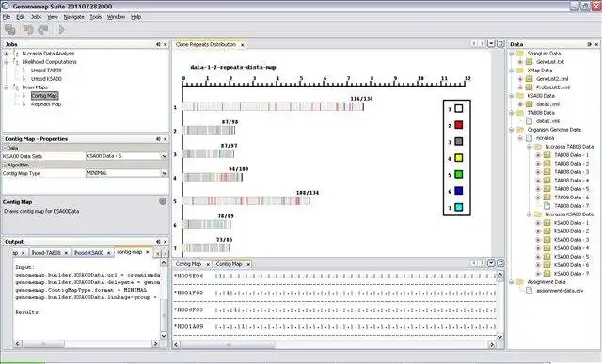Collapse the Likelihood Computations node
Viewport: 602px width, 364px height.
(x=7, y=62)
